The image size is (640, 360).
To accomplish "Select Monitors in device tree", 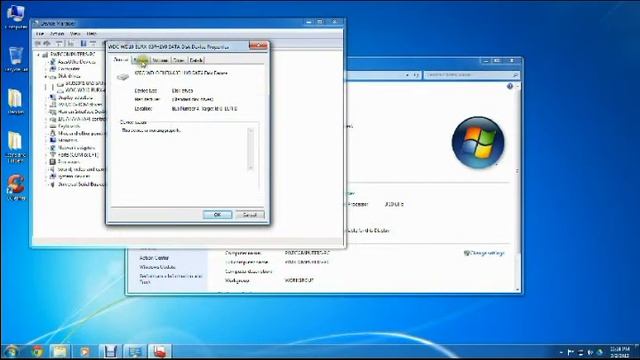I will click(67, 140).
